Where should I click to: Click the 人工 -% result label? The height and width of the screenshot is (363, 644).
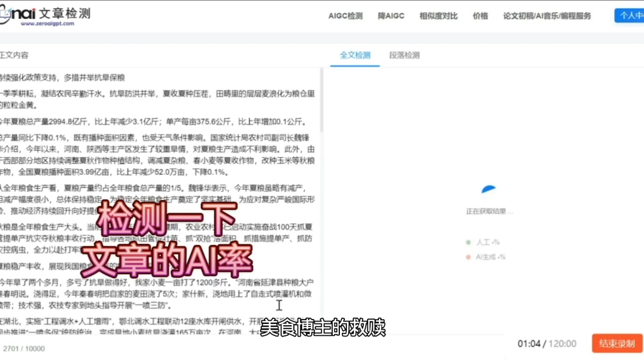[x=487, y=242]
